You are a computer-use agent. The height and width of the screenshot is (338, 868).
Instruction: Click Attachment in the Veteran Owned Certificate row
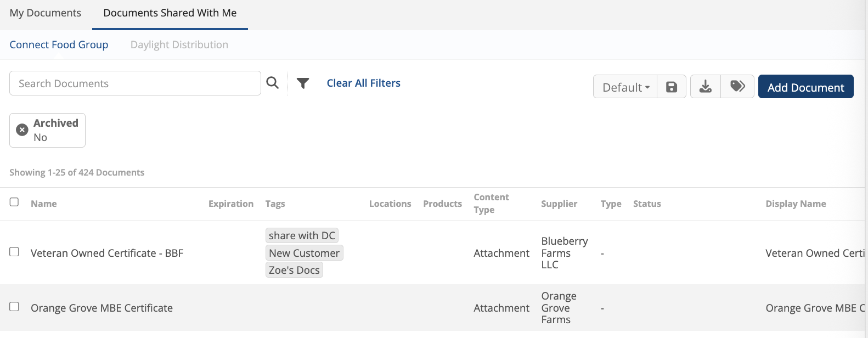pyautogui.click(x=501, y=253)
